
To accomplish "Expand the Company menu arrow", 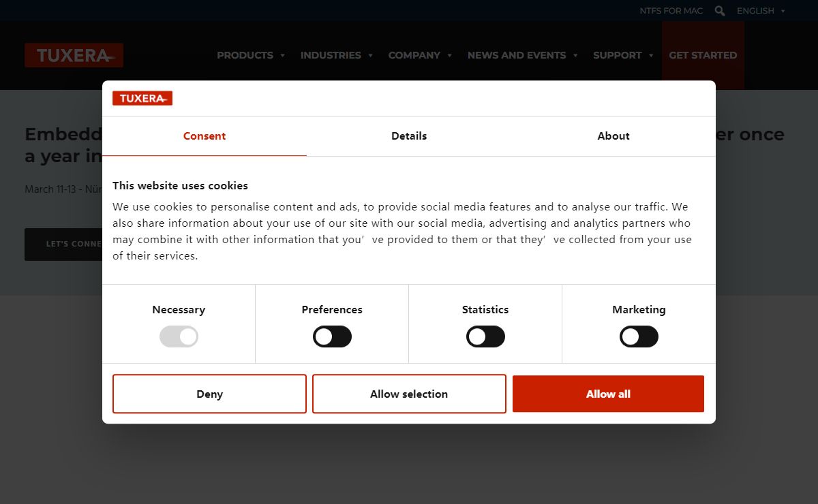I will [449, 56].
